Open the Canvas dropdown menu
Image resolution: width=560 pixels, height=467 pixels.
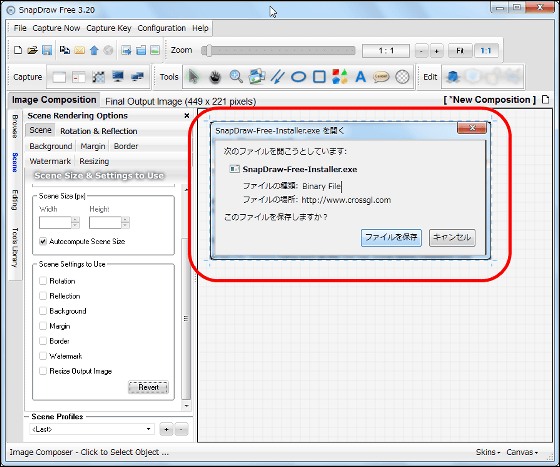point(522,452)
